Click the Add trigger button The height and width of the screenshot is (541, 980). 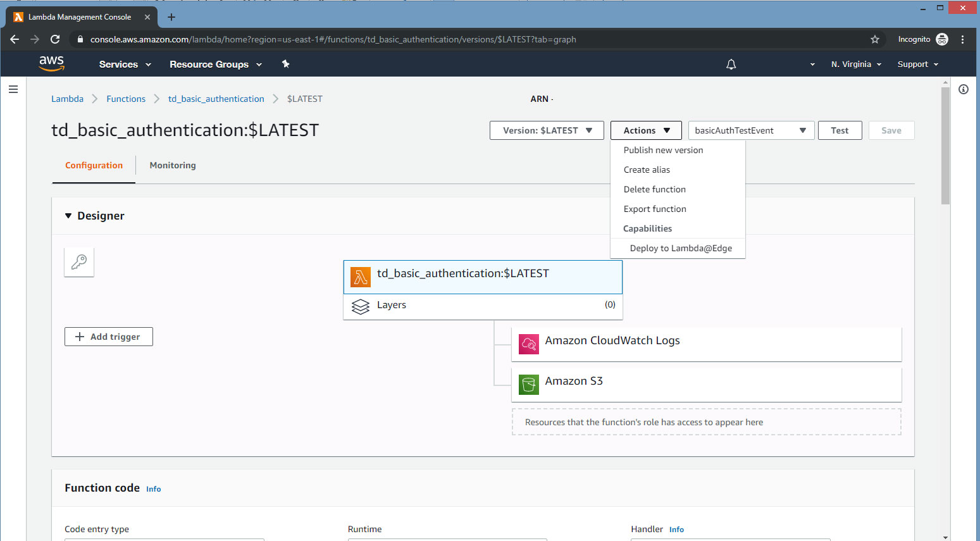[x=109, y=337]
